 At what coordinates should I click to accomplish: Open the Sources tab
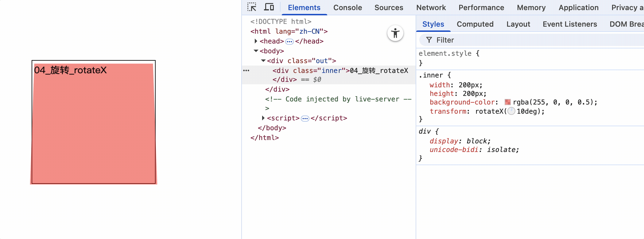389,7
